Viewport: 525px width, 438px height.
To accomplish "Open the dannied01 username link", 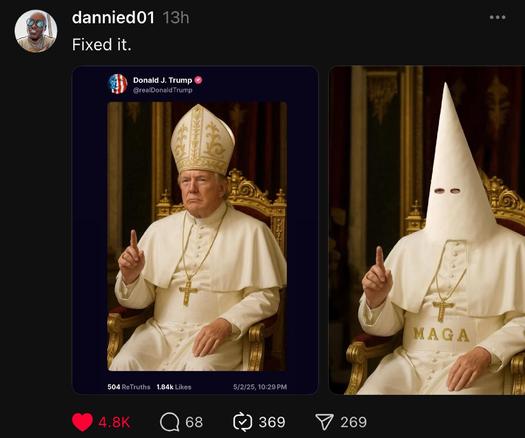I will [x=113, y=17].
